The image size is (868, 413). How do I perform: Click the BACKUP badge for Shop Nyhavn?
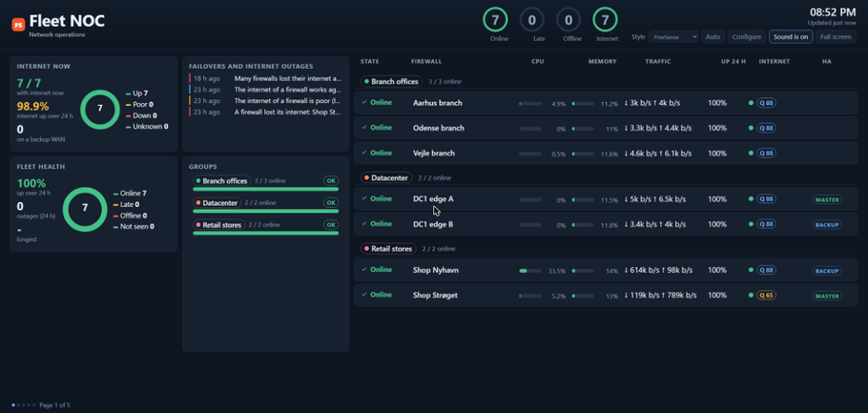click(x=827, y=271)
